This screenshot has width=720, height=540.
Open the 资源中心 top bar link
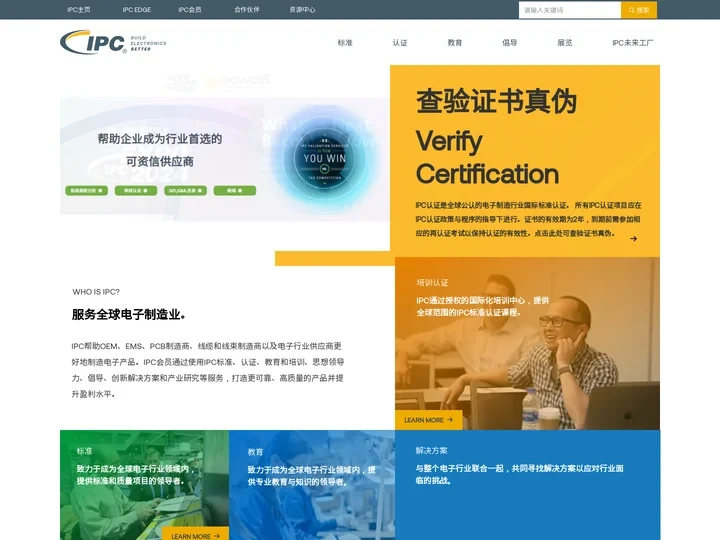302,10
